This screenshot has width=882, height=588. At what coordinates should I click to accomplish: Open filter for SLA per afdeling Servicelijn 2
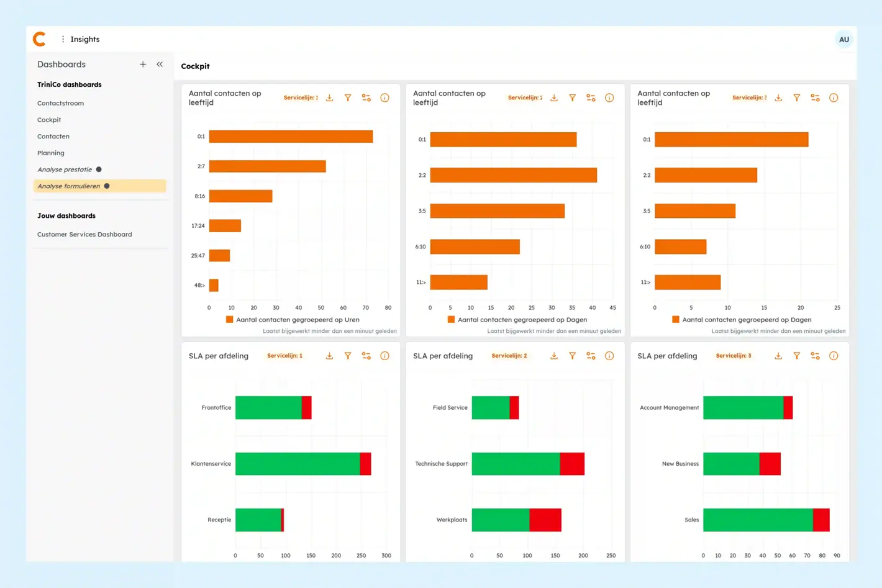[x=573, y=356]
